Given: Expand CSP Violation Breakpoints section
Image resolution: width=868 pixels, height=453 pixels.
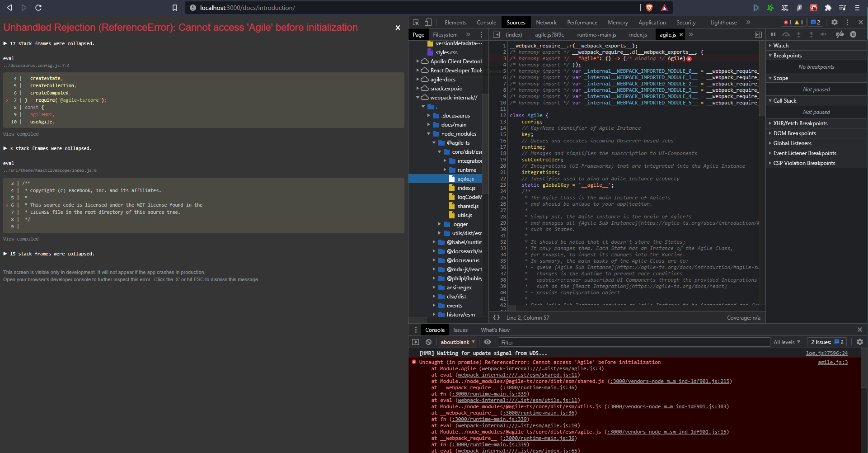Looking at the screenshot, I should coord(804,163).
